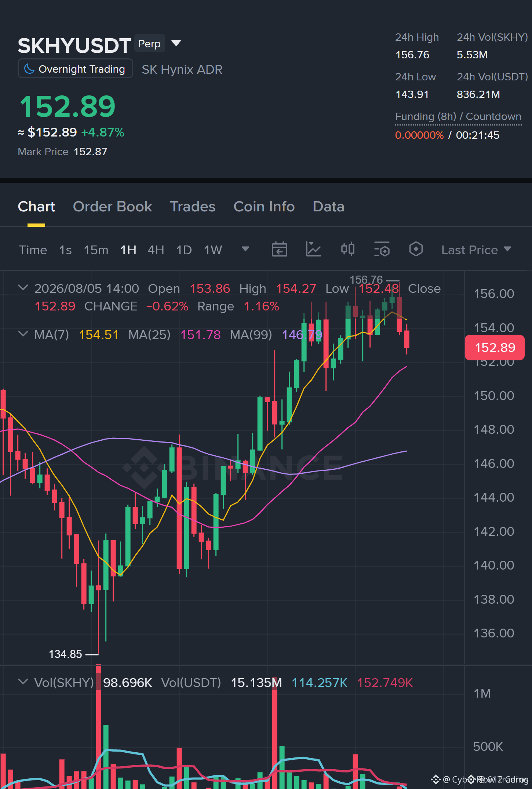Click the Overnight Trading badge
The image size is (532, 789).
[x=75, y=69]
